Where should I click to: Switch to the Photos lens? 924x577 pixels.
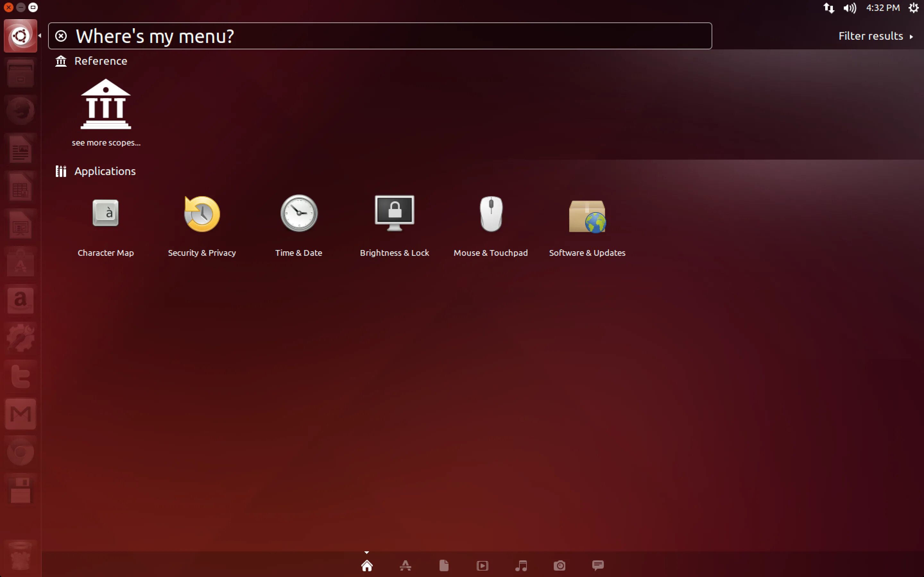[x=559, y=565]
